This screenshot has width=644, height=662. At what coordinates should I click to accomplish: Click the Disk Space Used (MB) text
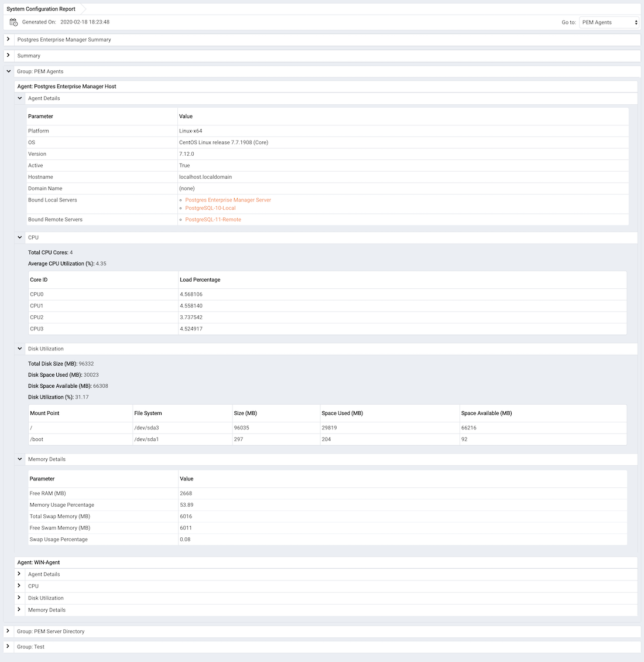point(63,375)
